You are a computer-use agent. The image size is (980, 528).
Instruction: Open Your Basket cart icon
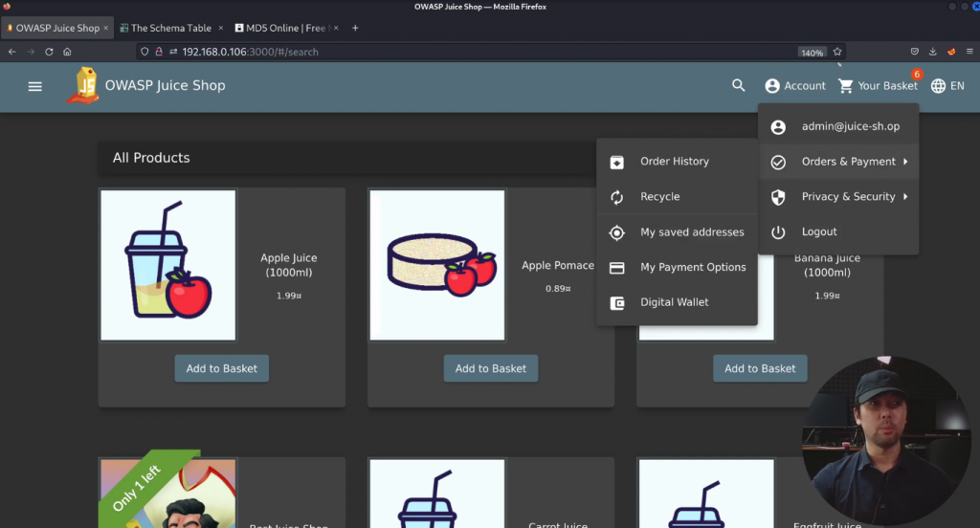coord(846,86)
